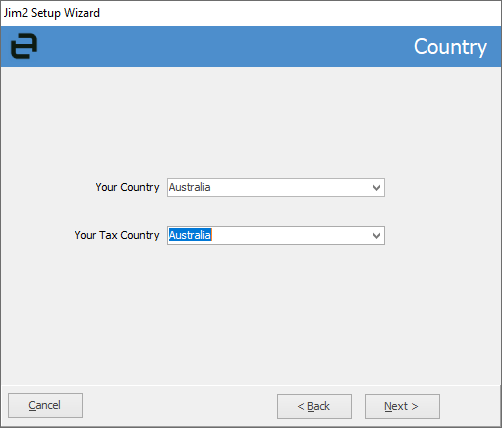The width and height of the screenshot is (502, 428).
Task: Click highlighted Australia text in Tax Country
Action: 190,235
